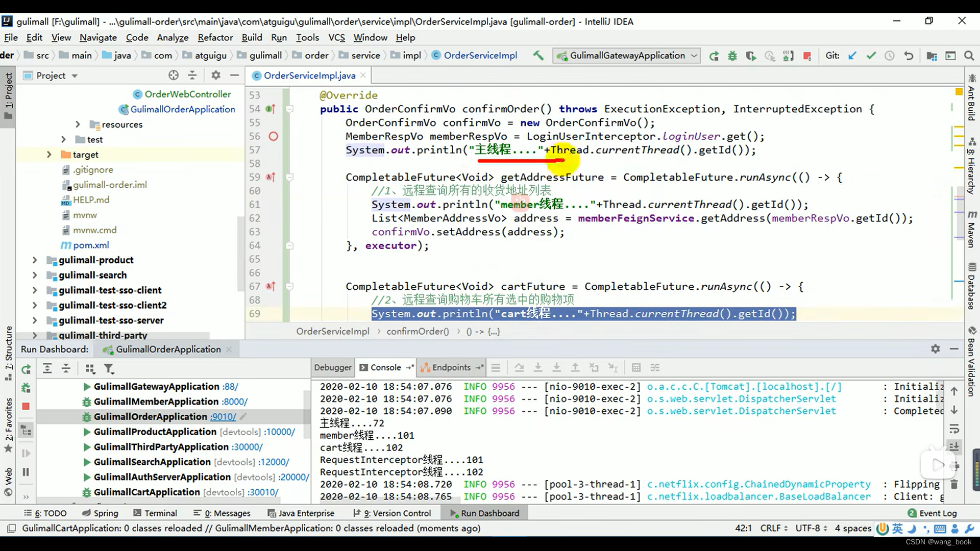
Task: Click the confirmOrder() breadcrumb
Action: [418, 332]
